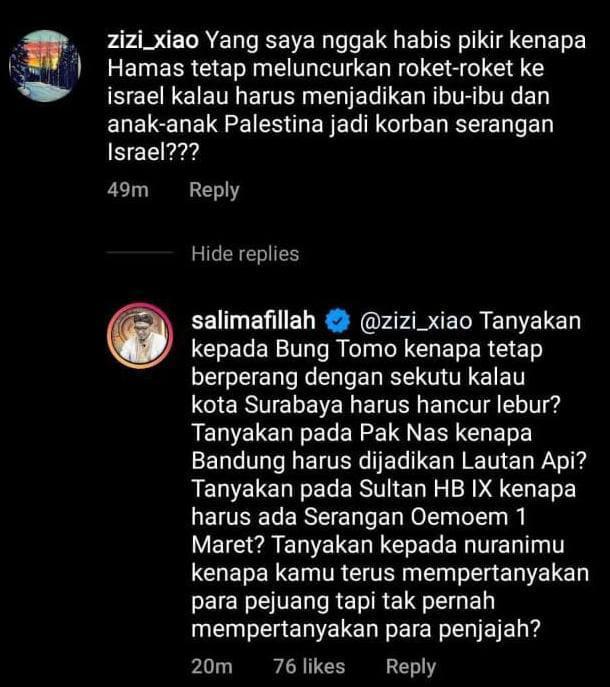
Task: Tap the Israel??? ending of first comment
Action: click(x=153, y=153)
